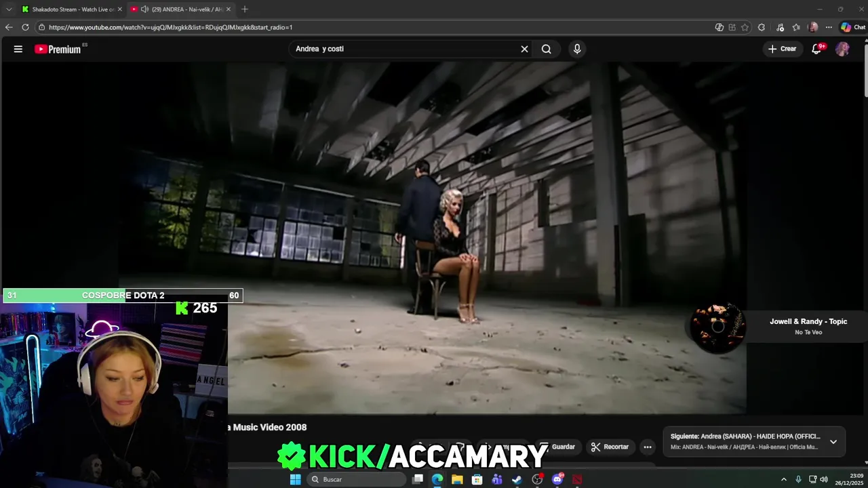
Task: Open File Explorer from taskbar
Action: point(458,479)
